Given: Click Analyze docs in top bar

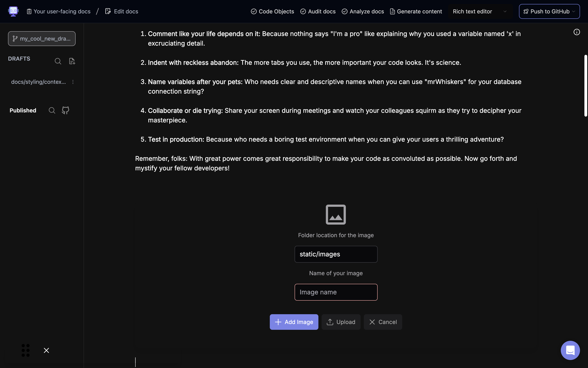Looking at the screenshot, I should pyautogui.click(x=363, y=11).
